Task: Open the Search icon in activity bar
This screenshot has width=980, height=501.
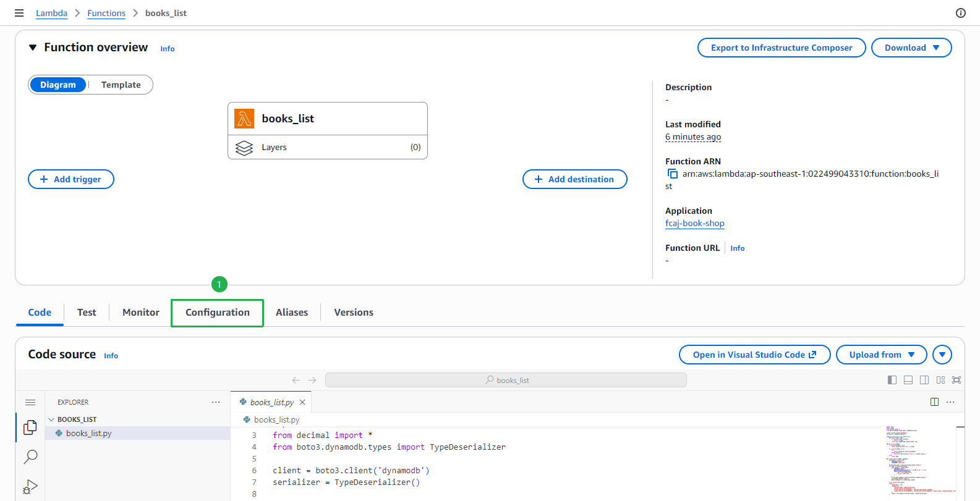Action: tap(30, 457)
